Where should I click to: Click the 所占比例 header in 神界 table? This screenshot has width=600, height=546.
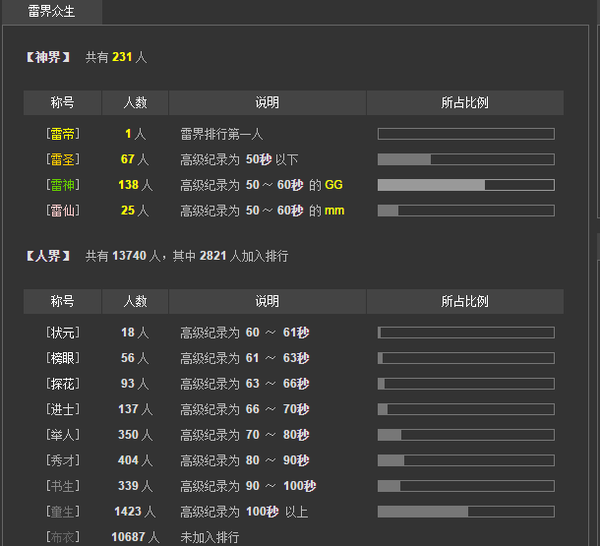click(x=465, y=103)
